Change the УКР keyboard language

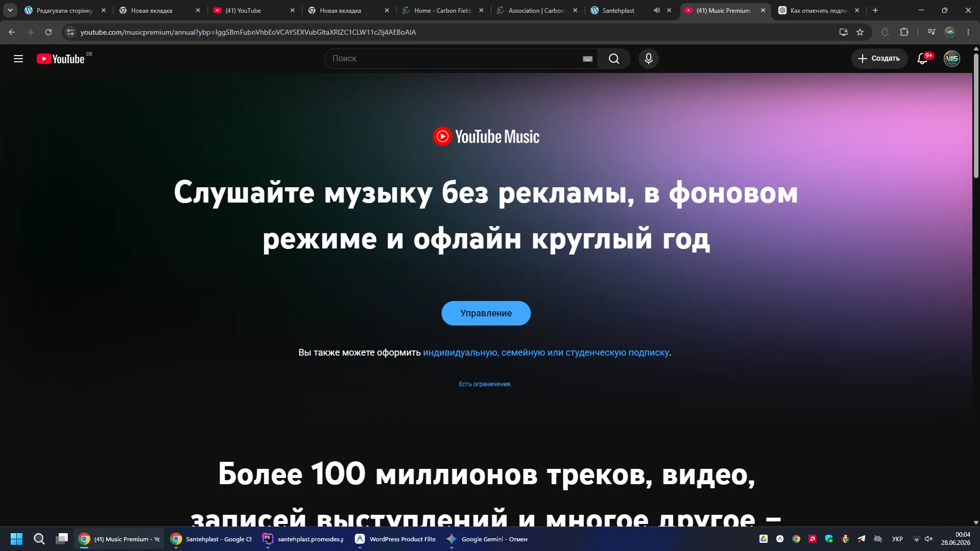(897, 539)
